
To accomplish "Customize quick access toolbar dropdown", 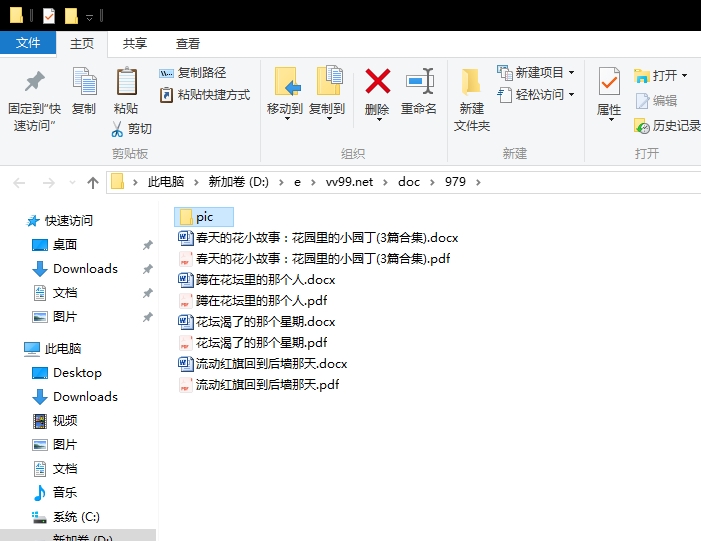I will click(x=89, y=17).
